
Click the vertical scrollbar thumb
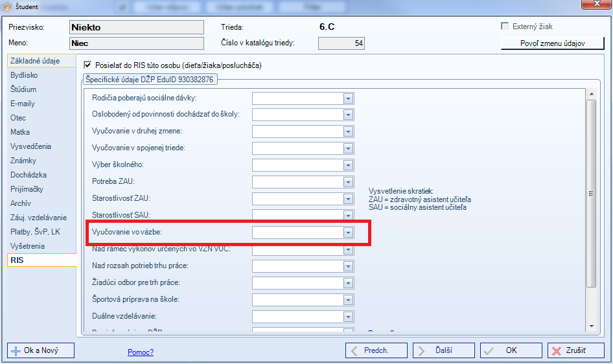pos(590,192)
